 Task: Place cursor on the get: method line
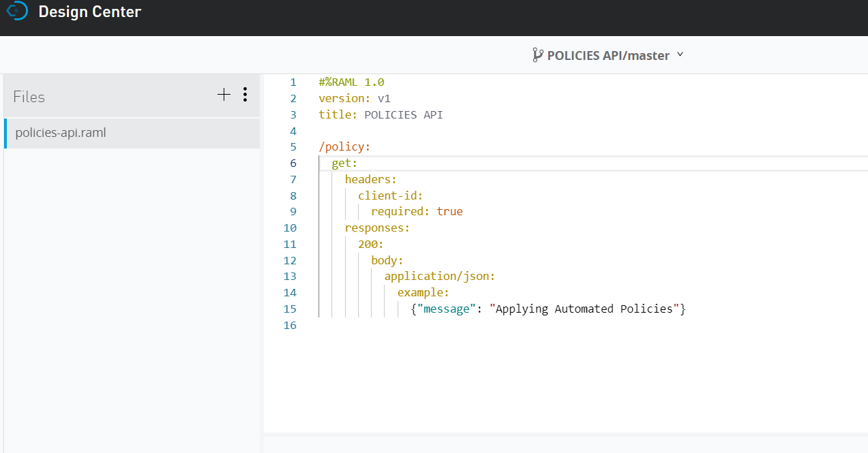344,163
